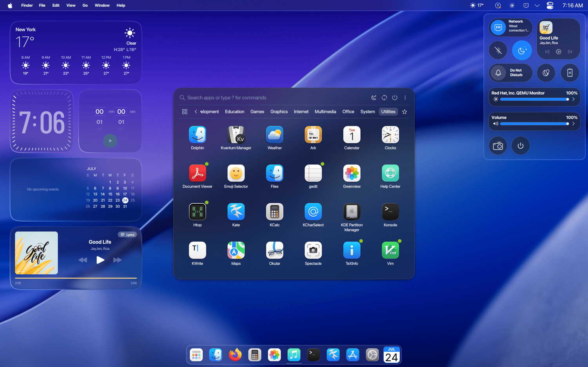Toggle favorites star in the launcher category bar
588x367 pixels.
[x=405, y=112]
